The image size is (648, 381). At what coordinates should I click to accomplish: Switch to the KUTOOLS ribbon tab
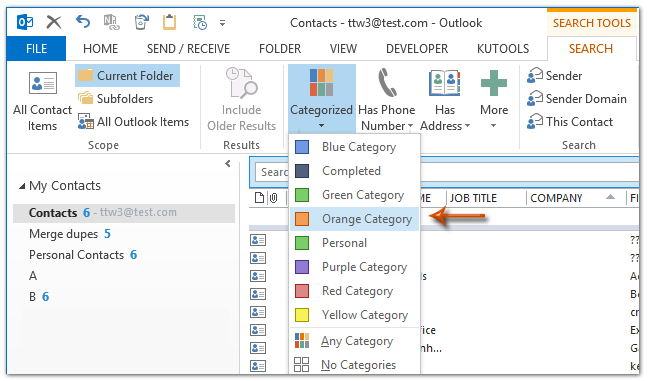503,49
